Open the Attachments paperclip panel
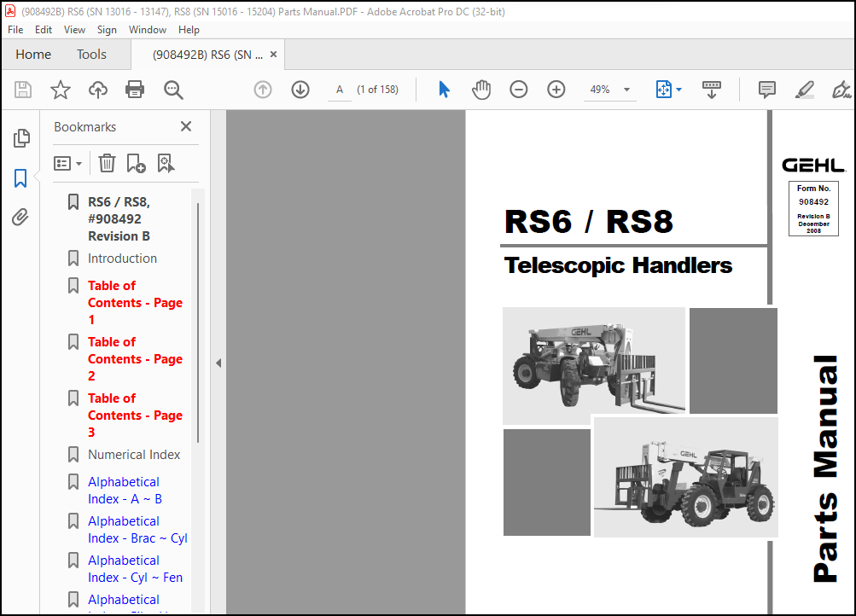This screenshot has width=856, height=616. coord(20,218)
